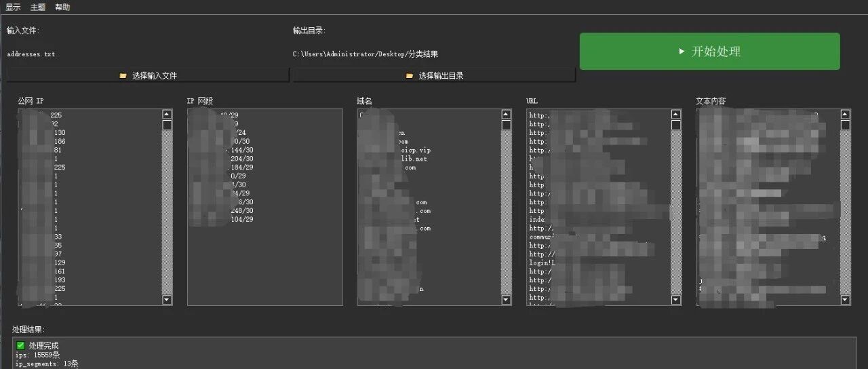Image resolution: width=868 pixels, height=369 pixels.
Task: Open the 帮助 menu
Action: (62, 7)
